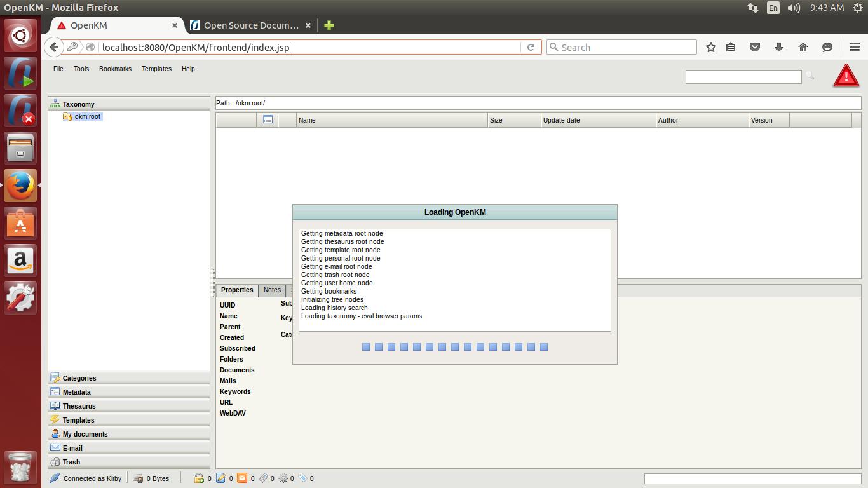This screenshot has width=868, height=488.
Task: Click the workflow gear icon in the status bar
Action: [x=283, y=478]
